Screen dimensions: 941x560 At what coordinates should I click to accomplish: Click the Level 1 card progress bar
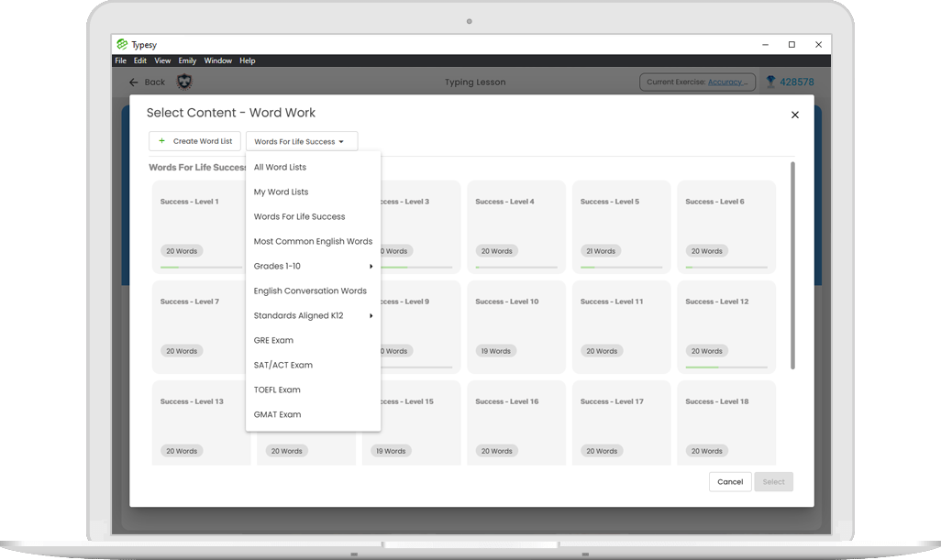(201, 268)
